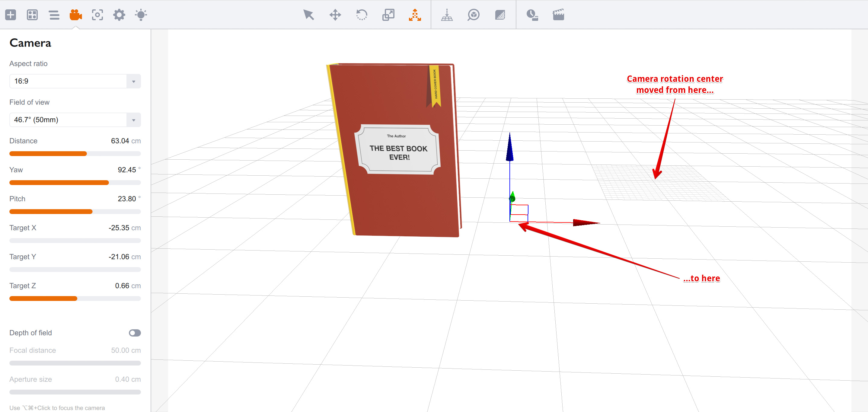Click the Aperture size slider track
The image size is (868, 412).
75,392
